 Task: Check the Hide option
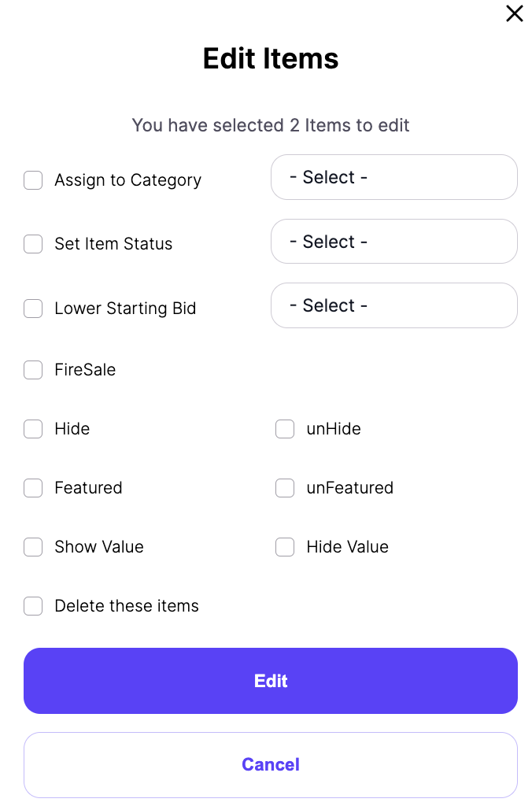click(33, 429)
